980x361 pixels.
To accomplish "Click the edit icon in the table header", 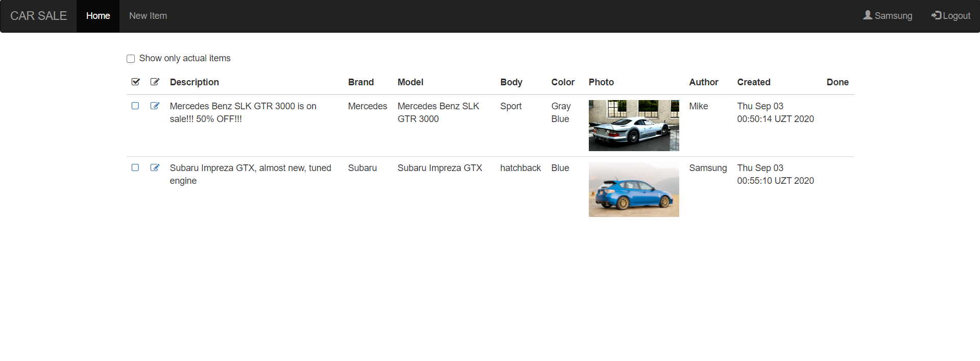I will 155,82.
